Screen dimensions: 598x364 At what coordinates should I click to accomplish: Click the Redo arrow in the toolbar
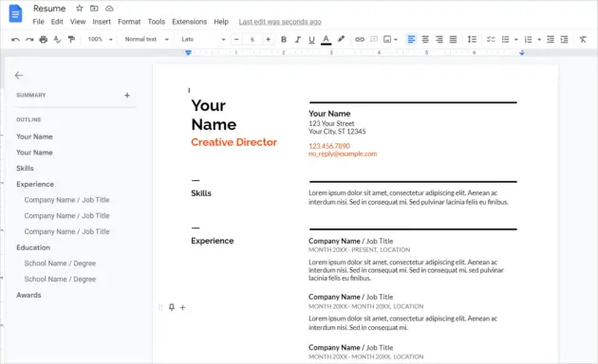(x=29, y=39)
